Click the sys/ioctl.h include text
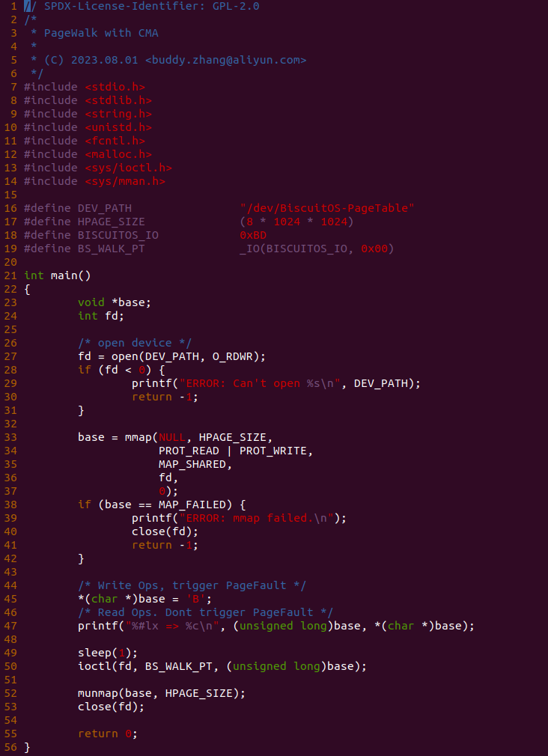 128,168
